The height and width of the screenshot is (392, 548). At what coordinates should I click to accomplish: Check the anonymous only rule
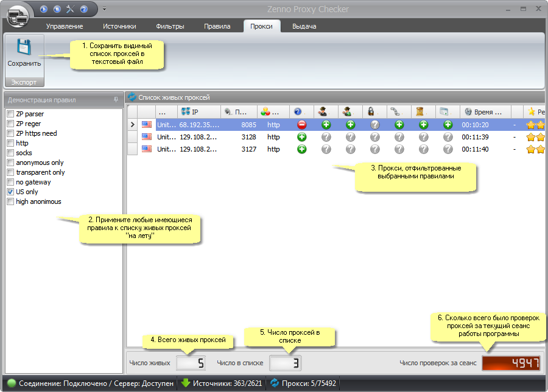(x=10, y=163)
